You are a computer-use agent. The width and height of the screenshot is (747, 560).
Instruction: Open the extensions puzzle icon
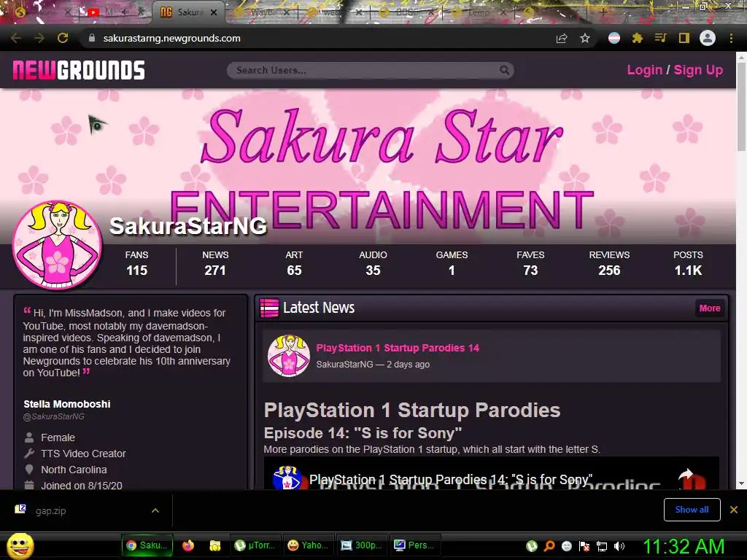[637, 38]
